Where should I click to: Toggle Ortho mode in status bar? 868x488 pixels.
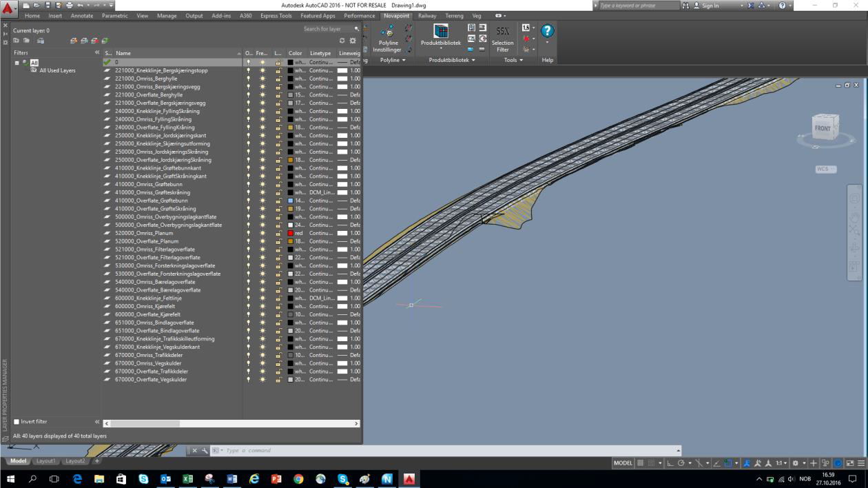[671, 463]
